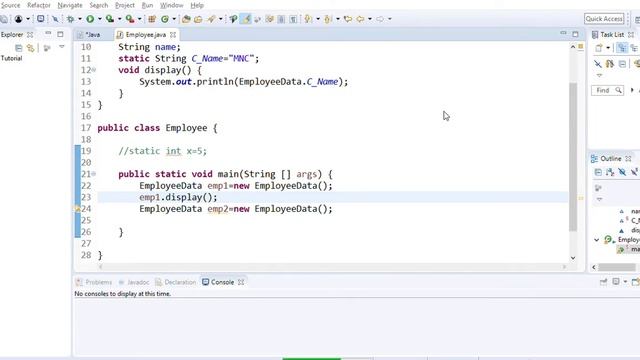Click the New Task icon in Task List
640x360 pixels.
click(599, 48)
